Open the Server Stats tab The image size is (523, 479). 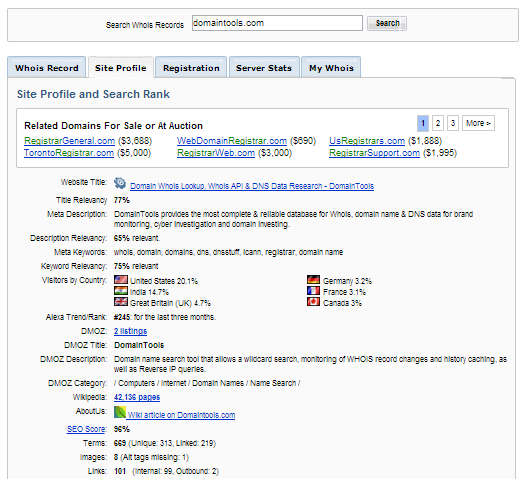pos(264,68)
